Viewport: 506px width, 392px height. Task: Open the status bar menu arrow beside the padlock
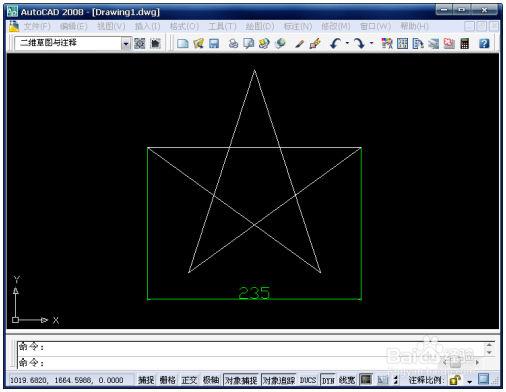point(470,381)
